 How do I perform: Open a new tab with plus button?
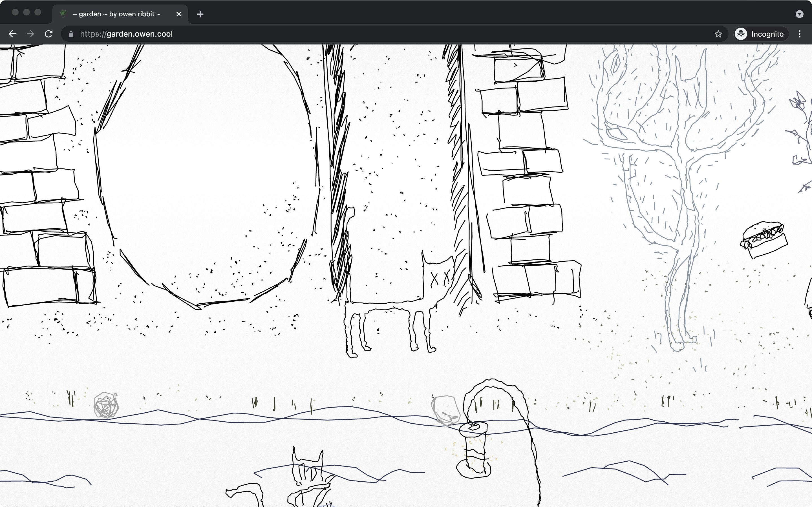(200, 14)
